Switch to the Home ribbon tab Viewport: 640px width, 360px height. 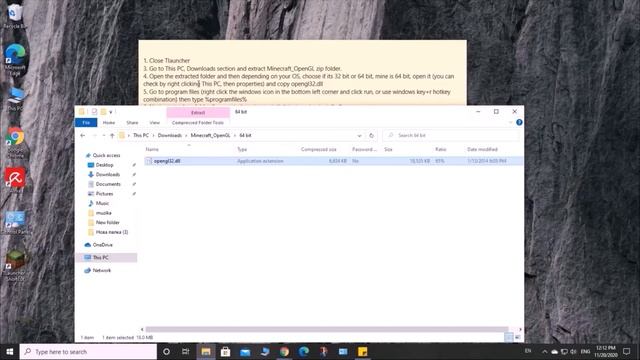click(x=109, y=122)
